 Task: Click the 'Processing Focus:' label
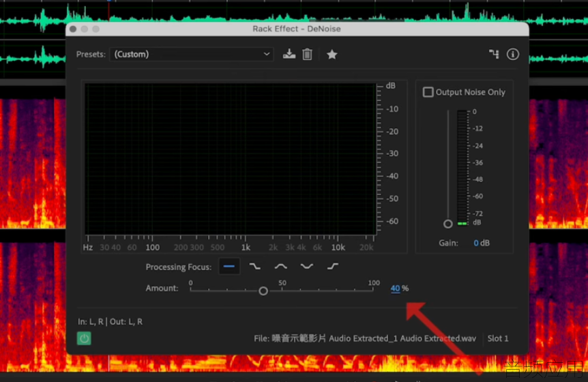click(179, 267)
